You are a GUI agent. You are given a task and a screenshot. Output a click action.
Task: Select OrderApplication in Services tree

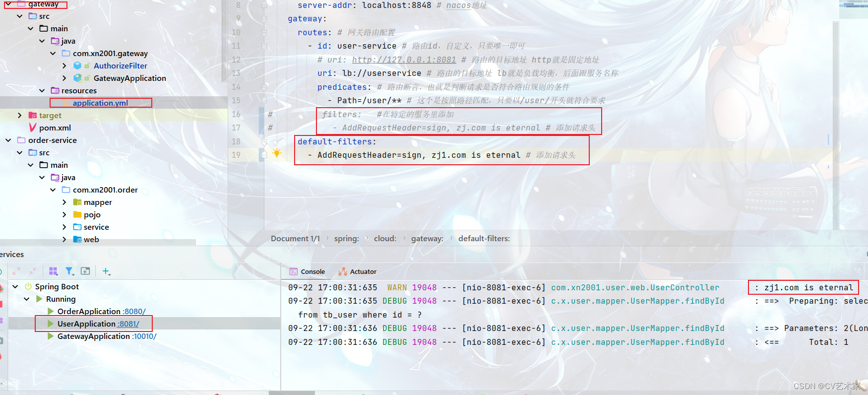[x=89, y=311]
